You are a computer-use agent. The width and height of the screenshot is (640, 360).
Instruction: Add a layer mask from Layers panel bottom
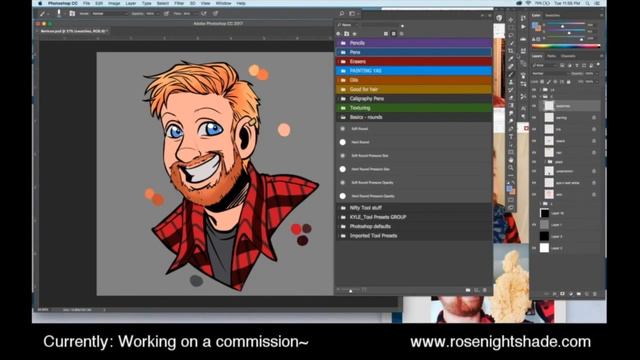pyautogui.click(x=562, y=293)
